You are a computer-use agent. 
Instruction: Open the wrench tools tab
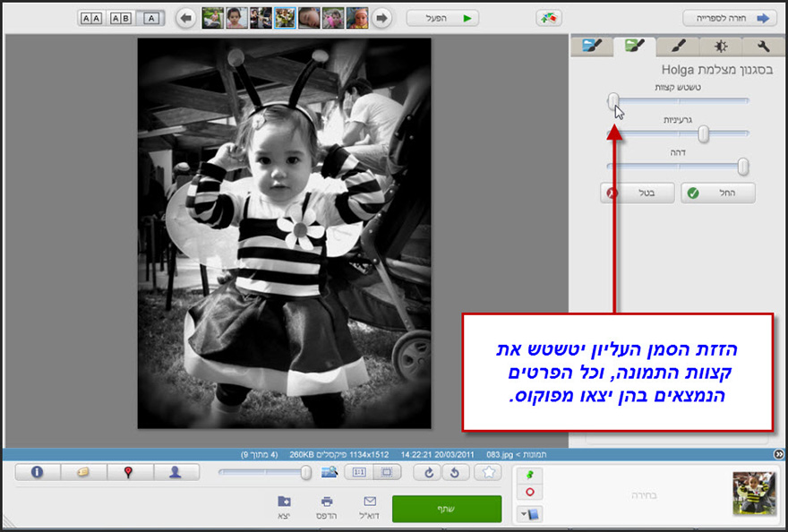pos(766,46)
